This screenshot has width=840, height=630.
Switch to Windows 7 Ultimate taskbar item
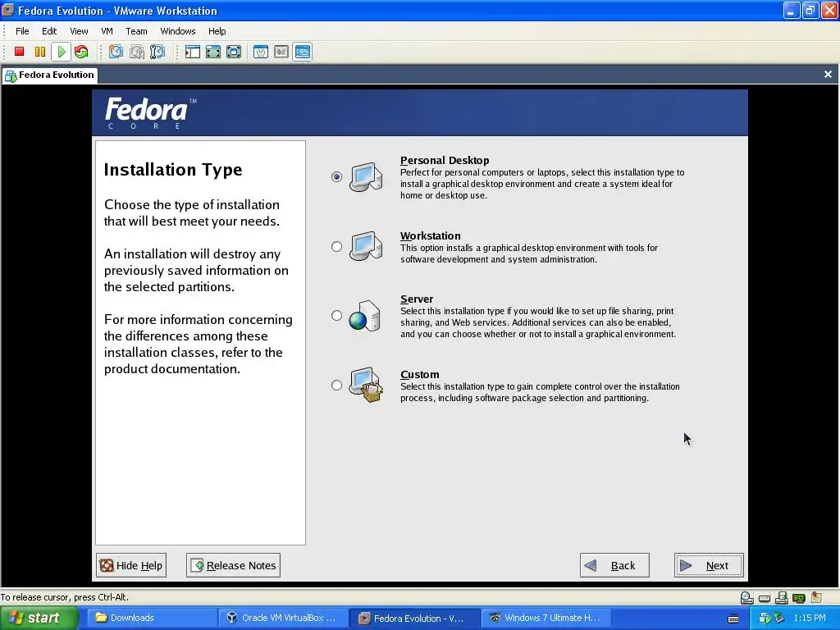click(546, 618)
